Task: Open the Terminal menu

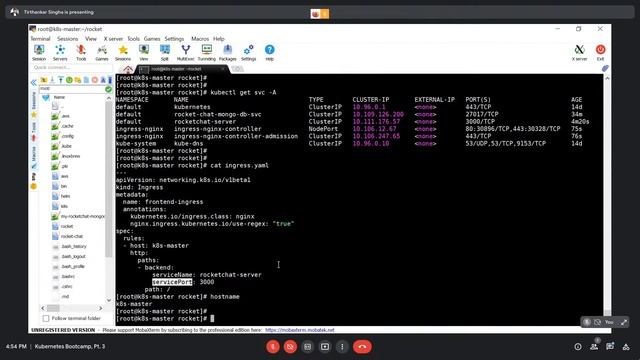Action: [x=40, y=39]
